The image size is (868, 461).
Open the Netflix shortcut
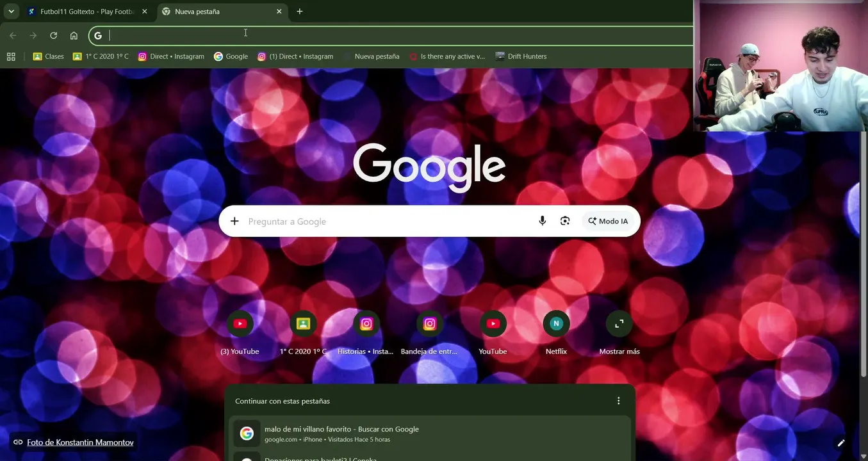click(x=556, y=333)
